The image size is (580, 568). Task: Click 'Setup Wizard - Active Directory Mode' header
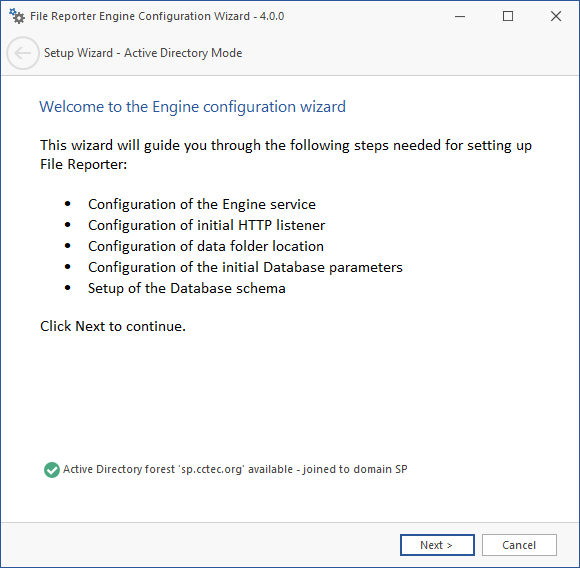pos(143,53)
